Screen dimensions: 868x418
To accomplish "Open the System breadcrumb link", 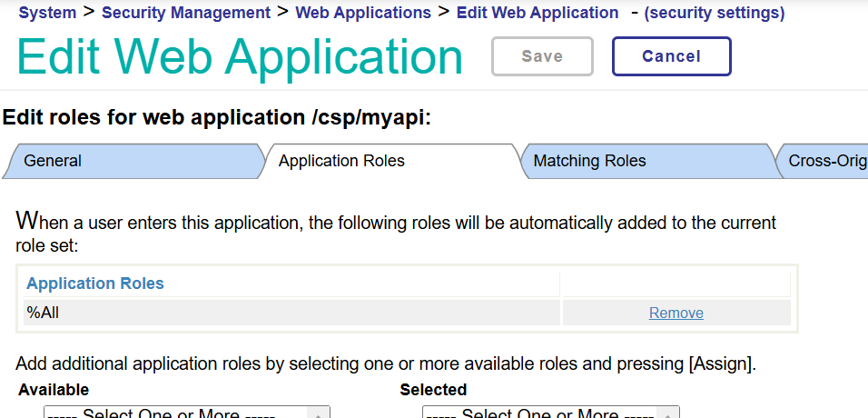I will [x=47, y=12].
